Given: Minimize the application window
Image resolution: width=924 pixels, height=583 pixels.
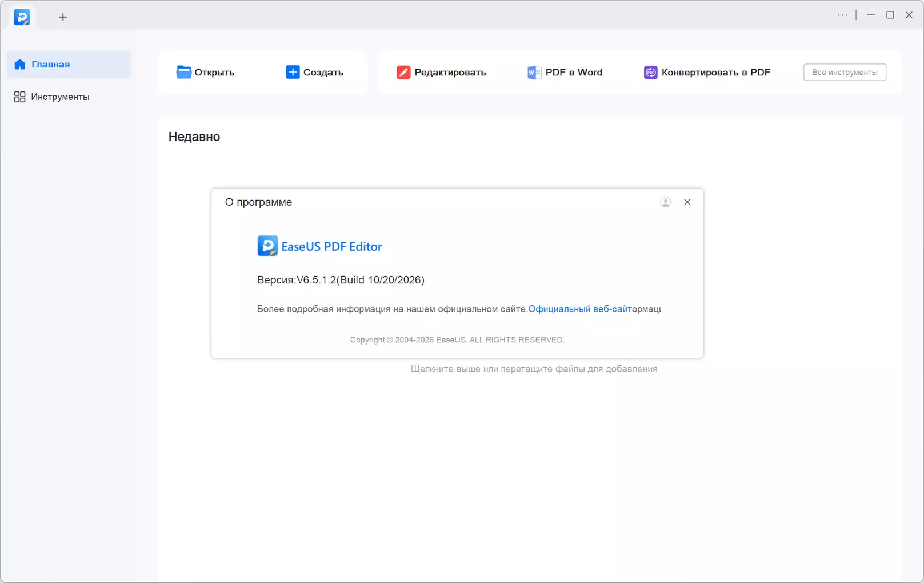Looking at the screenshot, I should pyautogui.click(x=871, y=15).
